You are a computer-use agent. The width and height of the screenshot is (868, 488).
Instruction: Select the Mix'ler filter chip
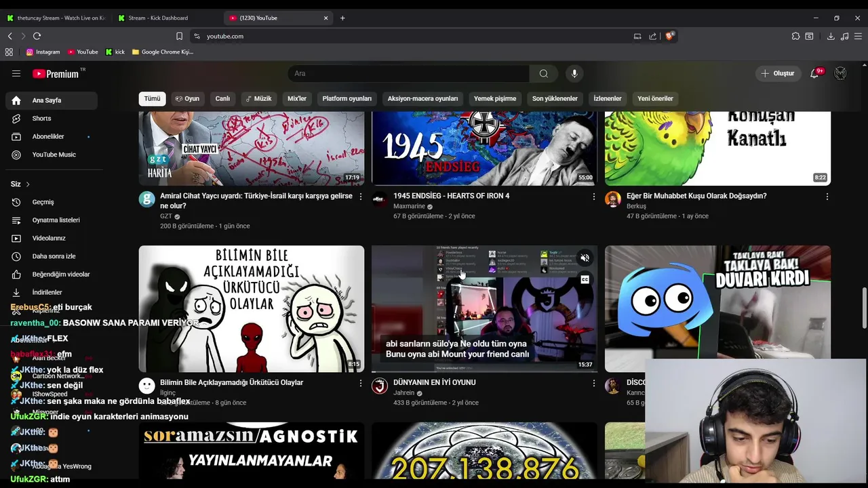click(x=297, y=98)
